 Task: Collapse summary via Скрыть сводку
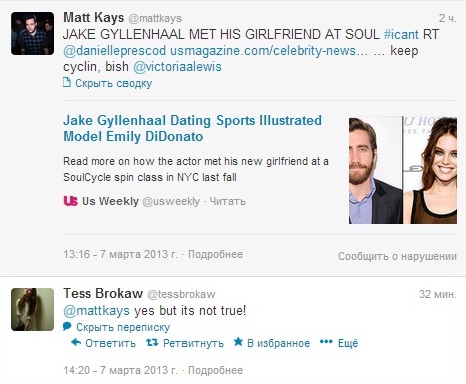click(113, 83)
